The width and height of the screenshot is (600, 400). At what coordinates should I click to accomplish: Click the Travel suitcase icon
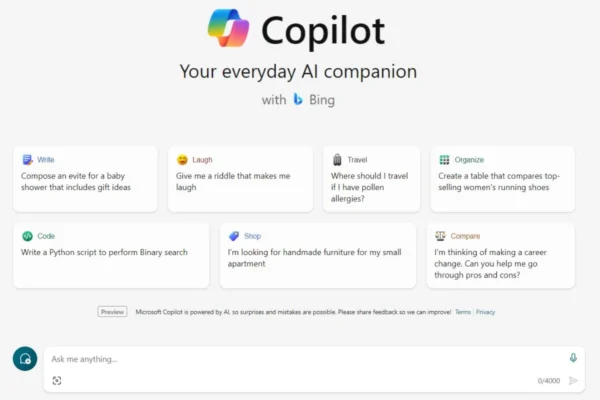tap(337, 160)
